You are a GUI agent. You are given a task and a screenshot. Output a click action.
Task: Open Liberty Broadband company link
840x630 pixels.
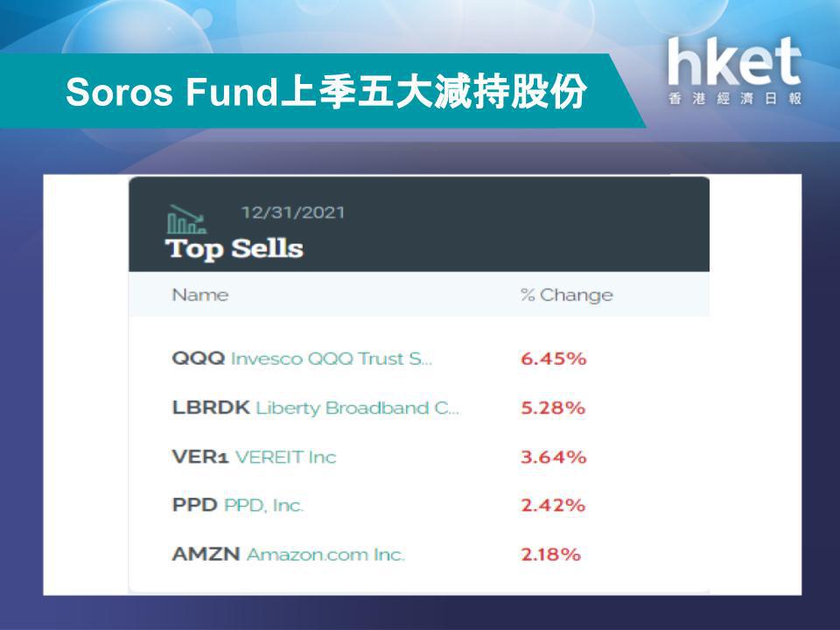tap(357, 408)
